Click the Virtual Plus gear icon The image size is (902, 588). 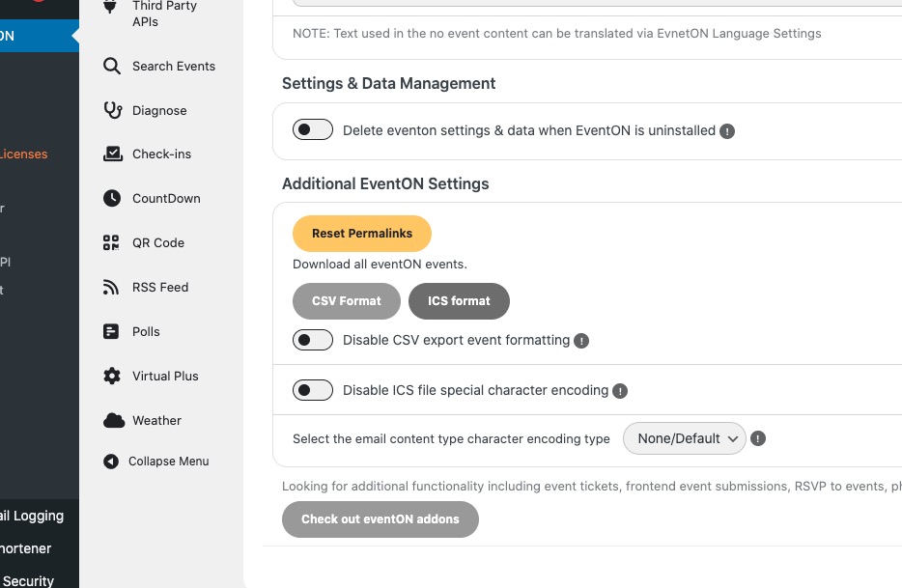112,377
